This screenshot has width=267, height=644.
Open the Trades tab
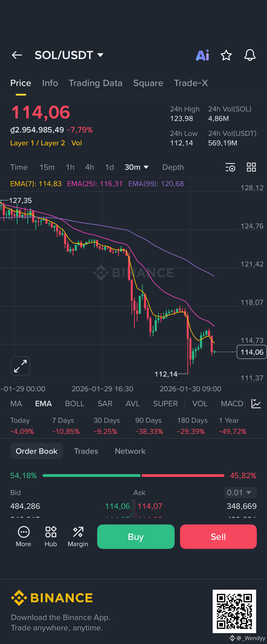point(86,451)
